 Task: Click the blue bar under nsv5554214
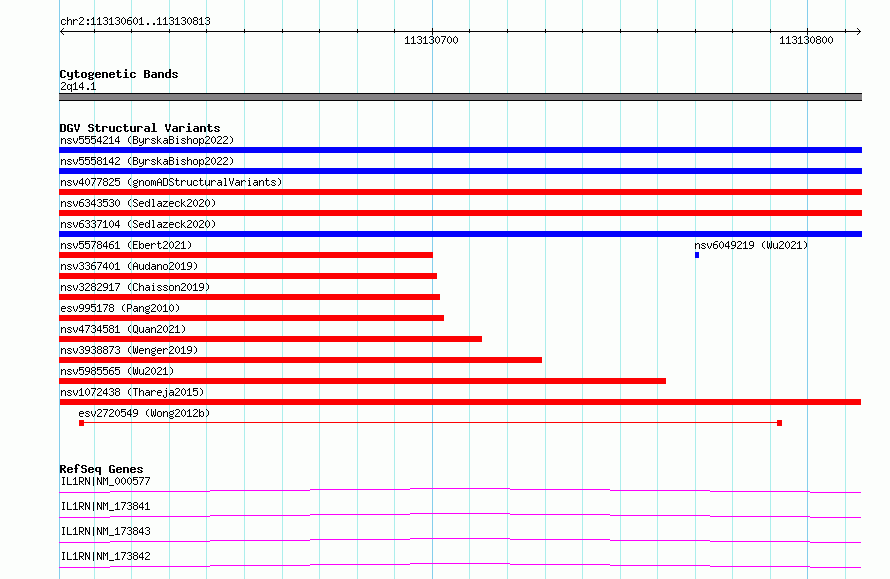(460, 150)
